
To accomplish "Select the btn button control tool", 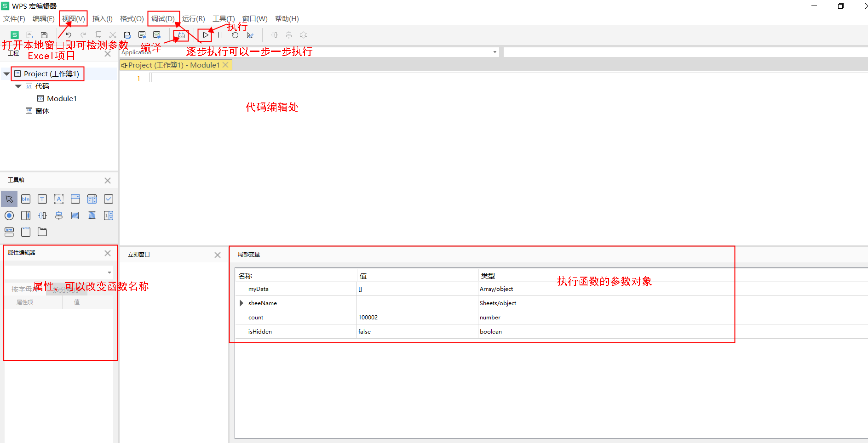I will click(26, 199).
